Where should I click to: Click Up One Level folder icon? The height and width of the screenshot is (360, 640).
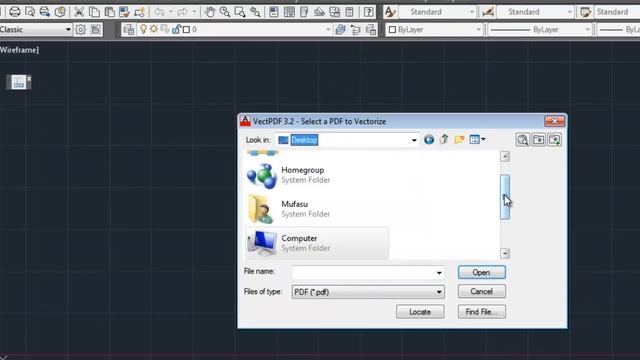(444, 140)
